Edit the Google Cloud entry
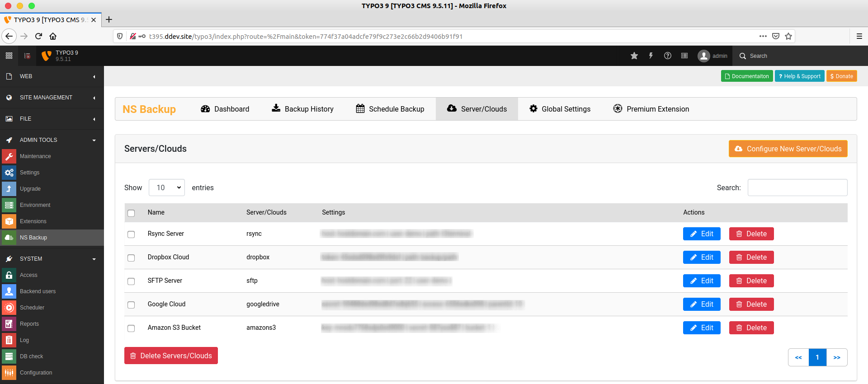Screen dimensions: 868x384 702,304
